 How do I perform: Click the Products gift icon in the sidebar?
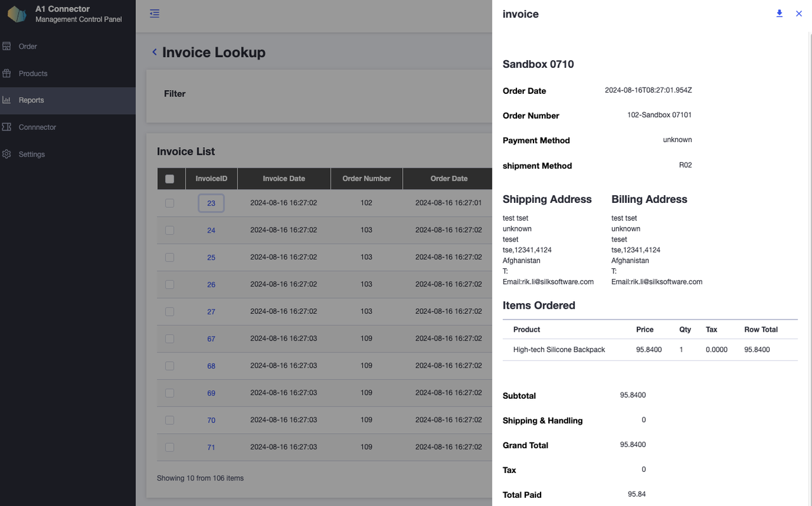[x=7, y=74]
